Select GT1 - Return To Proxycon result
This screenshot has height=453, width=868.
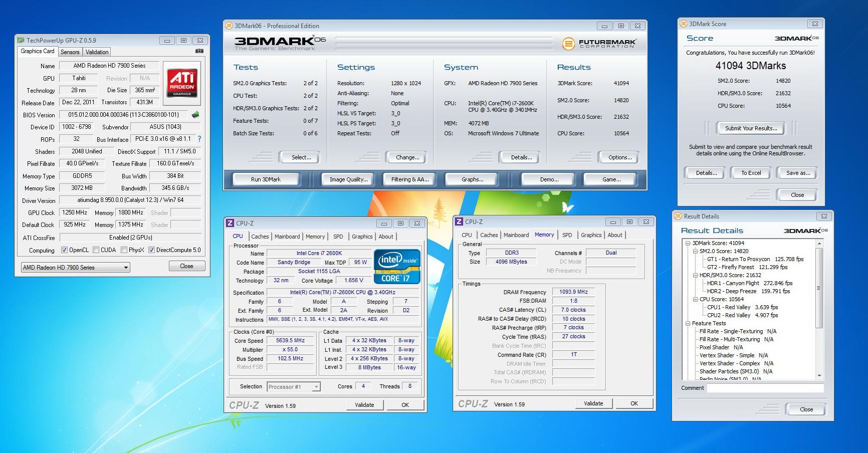pyautogui.click(x=755, y=259)
